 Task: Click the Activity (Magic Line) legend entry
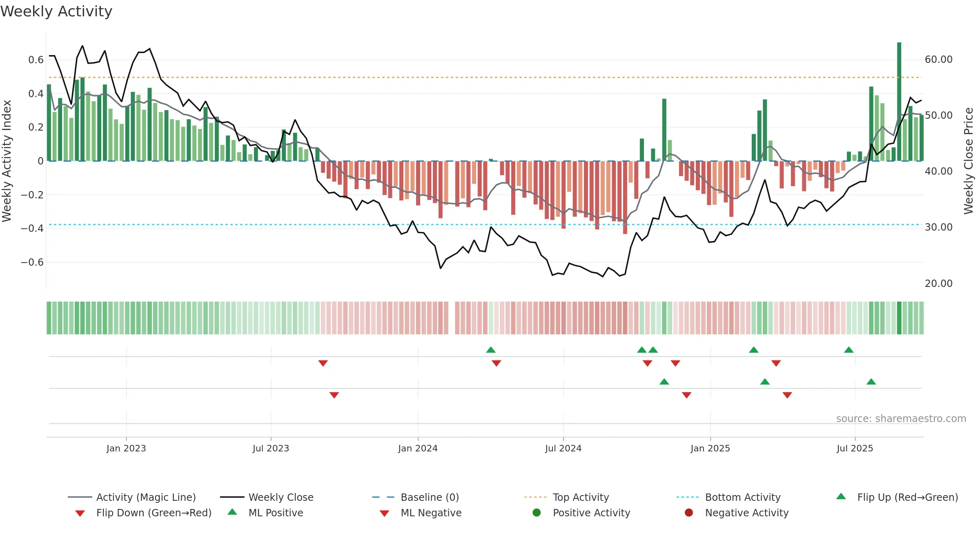[131, 497]
